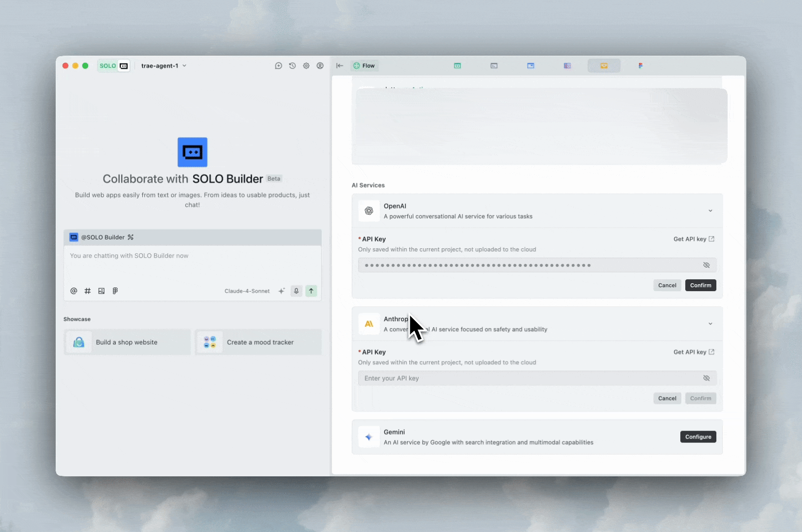
Task: Collapse the Anthropic service section
Action: click(x=710, y=324)
